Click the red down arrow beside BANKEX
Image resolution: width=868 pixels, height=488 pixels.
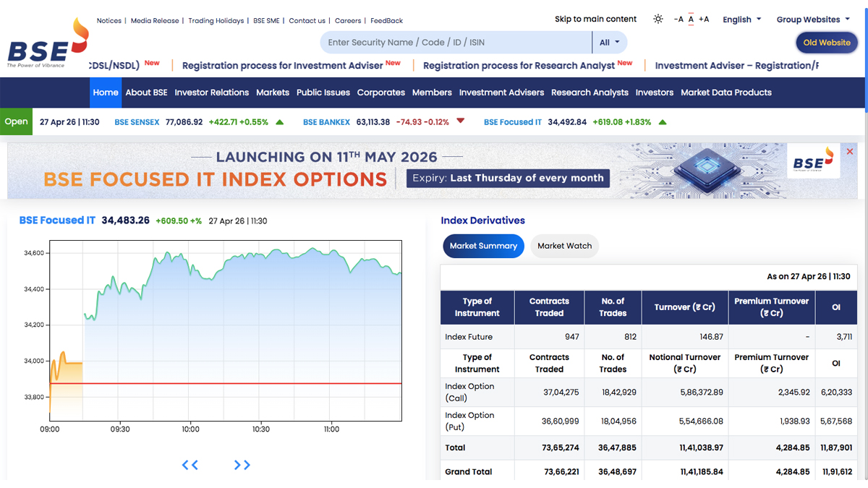[461, 121]
